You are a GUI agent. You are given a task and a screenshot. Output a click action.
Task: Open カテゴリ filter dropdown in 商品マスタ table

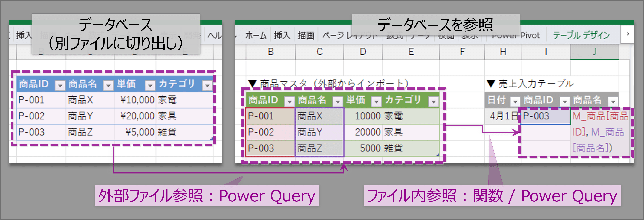click(x=434, y=102)
